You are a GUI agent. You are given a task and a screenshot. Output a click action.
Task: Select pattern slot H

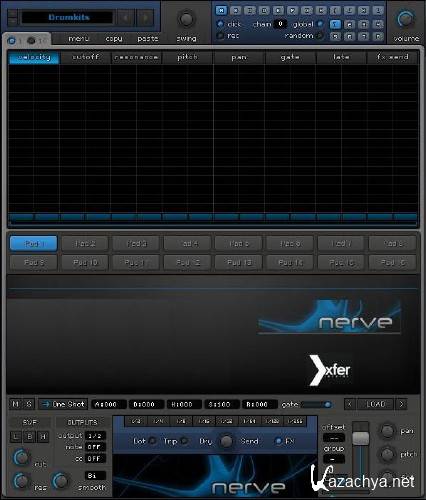(x=321, y=10)
